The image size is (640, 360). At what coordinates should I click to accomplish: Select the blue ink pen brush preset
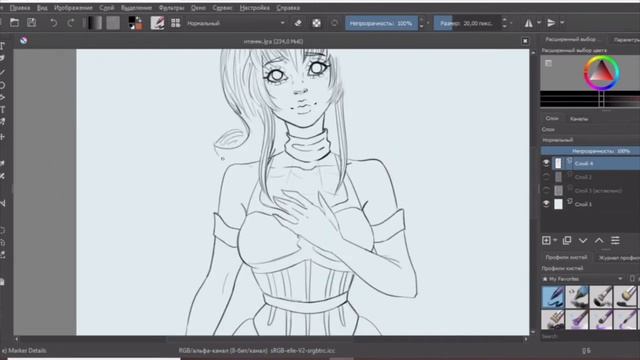click(x=553, y=296)
